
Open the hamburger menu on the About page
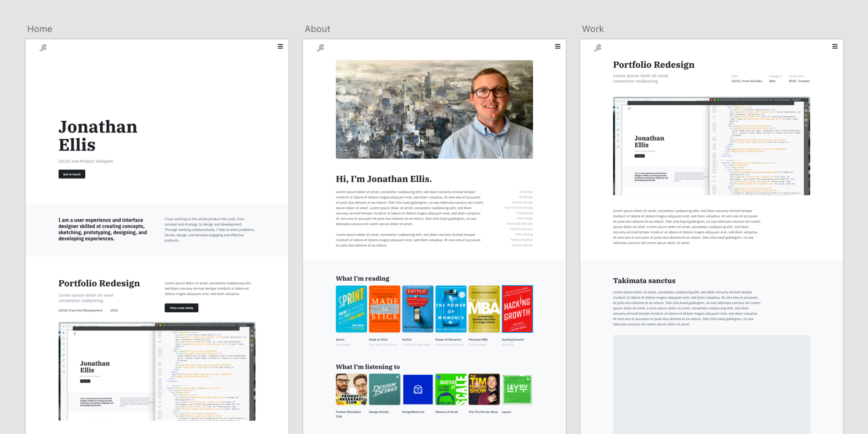558,46
